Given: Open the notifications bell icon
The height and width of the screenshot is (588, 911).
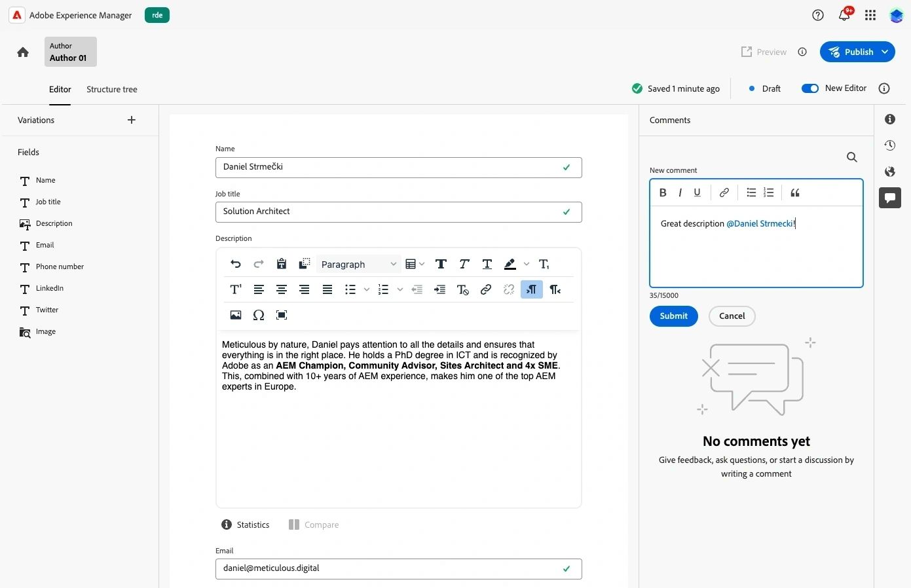Looking at the screenshot, I should pos(844,15).
